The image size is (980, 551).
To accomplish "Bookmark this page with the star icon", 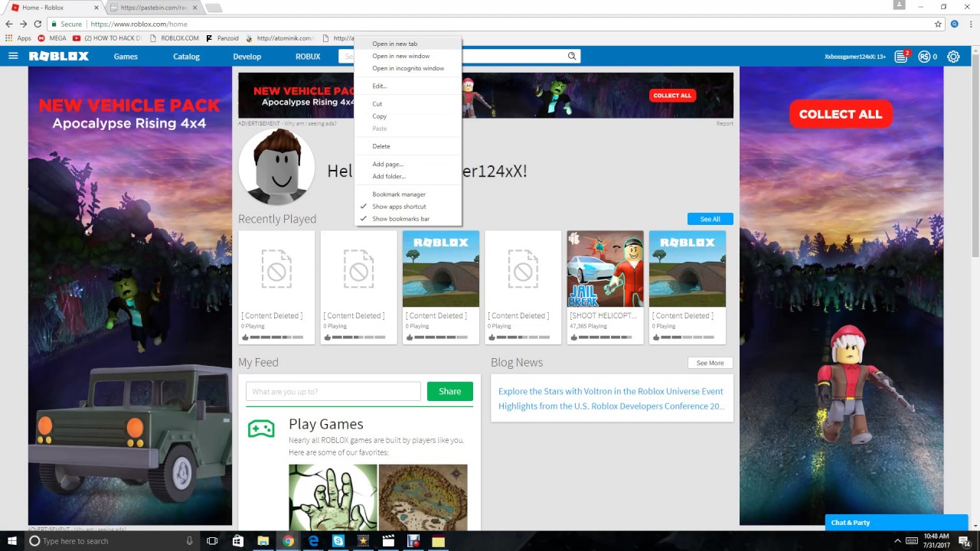I will point(938,24).
